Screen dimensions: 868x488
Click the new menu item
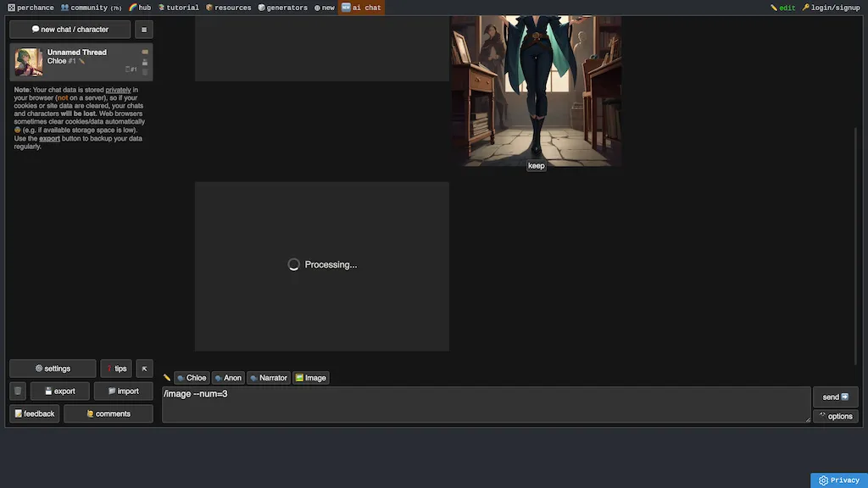coord(325,8)
